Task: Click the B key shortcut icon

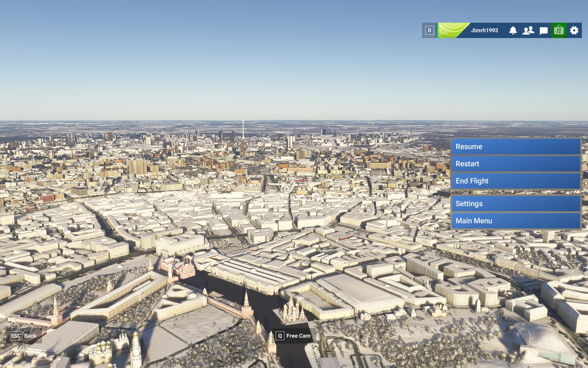Action: tap(429, 30)
